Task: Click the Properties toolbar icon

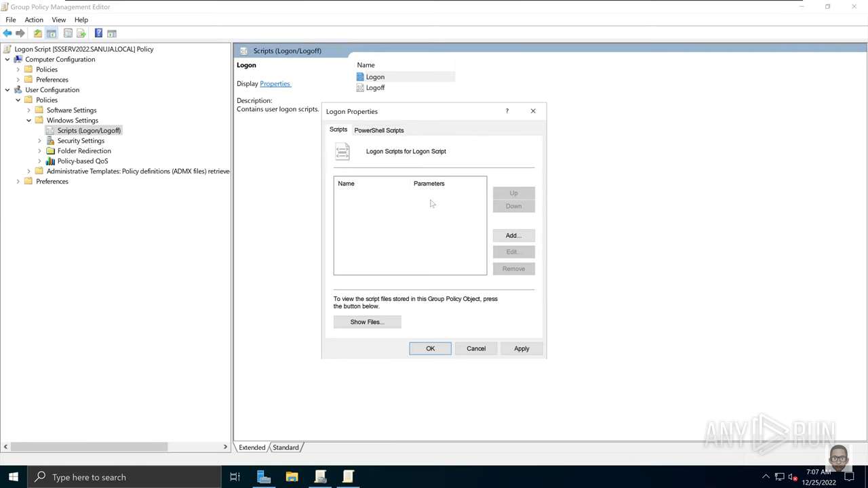Action: pos(68,33)
